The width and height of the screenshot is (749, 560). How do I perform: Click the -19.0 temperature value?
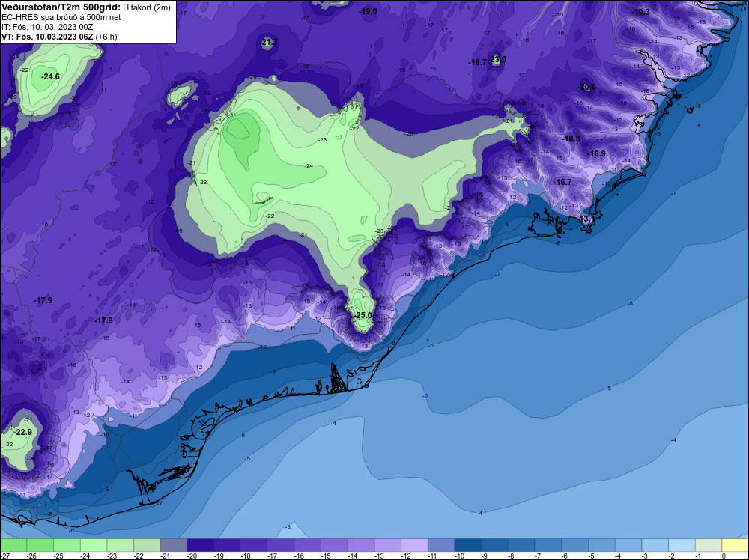click(x=369, y=11)
